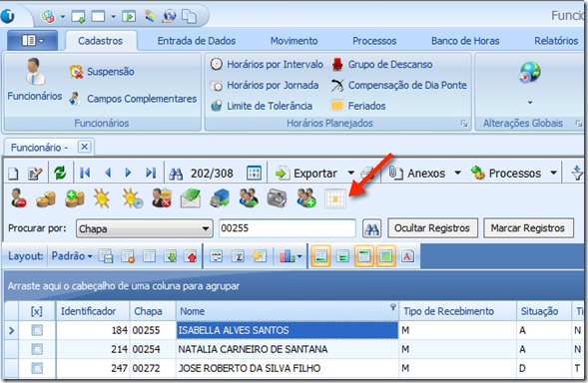Click the blue truck with arrow icon
Screen dimensions: 588x383
[x=220, y=198]
